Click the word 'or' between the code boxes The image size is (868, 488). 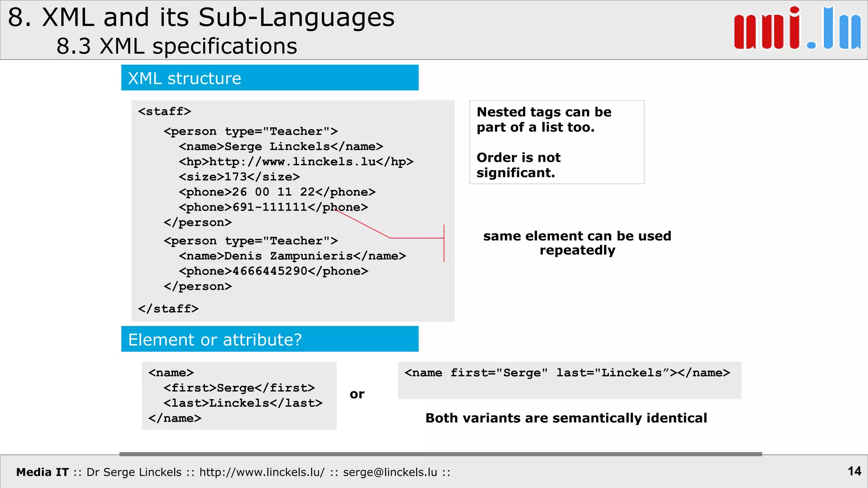[x=357, y=394]
